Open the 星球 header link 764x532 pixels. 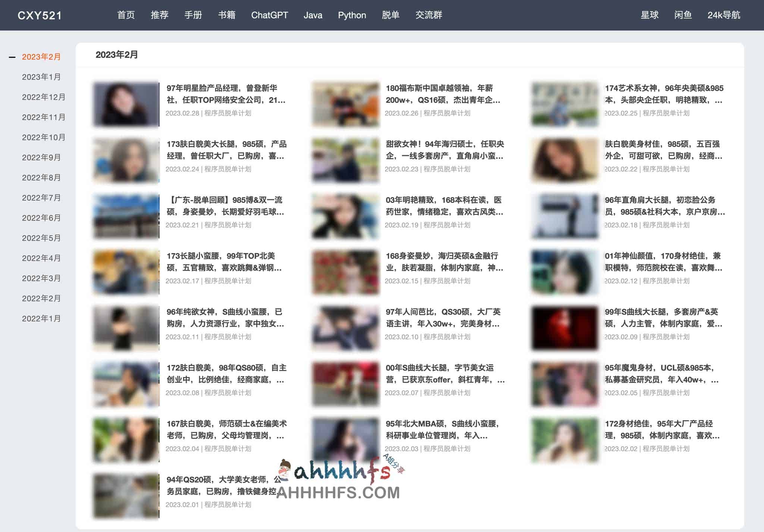(x=649, y=15)
